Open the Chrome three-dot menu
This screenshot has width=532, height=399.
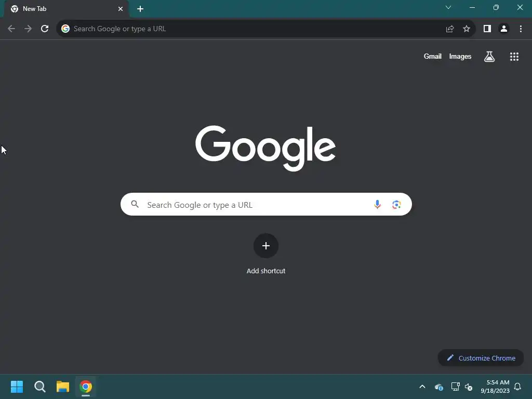[521, 29]
